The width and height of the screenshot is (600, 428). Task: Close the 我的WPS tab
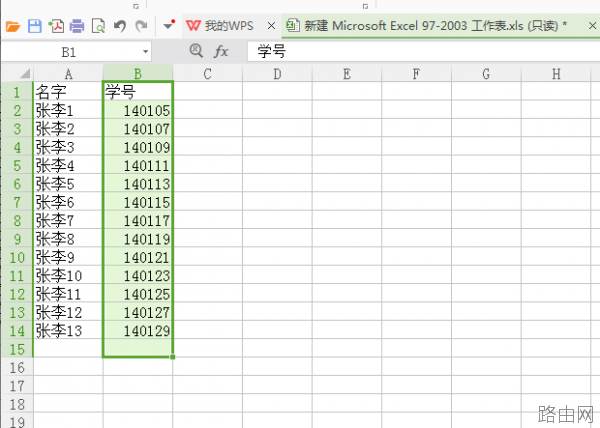(271, 26)
